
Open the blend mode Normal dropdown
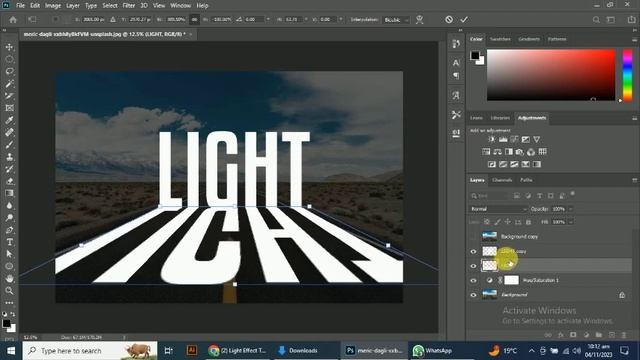click(x=498, y=209)
